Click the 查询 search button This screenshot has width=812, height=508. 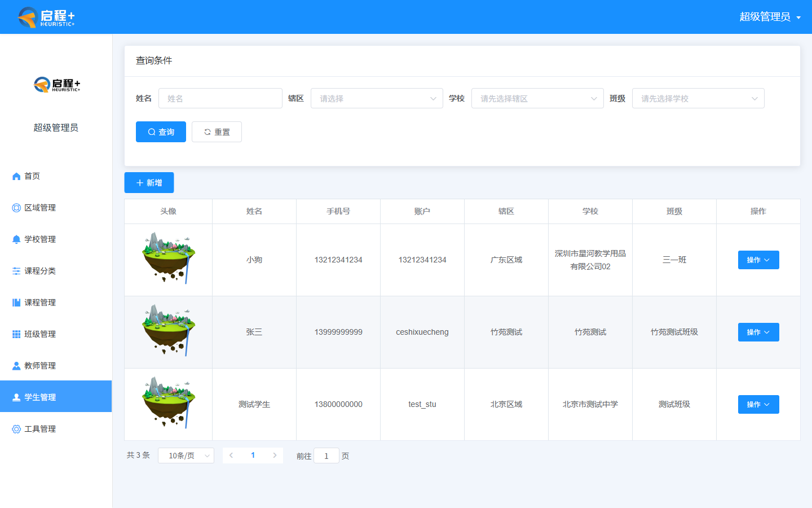pyautogui.click(x=161, y=132)
